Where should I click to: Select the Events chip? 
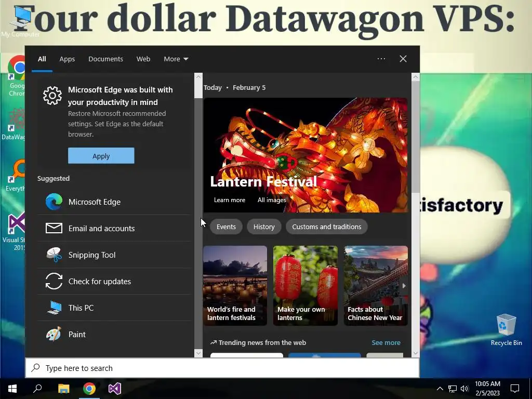tap(226, 227)
